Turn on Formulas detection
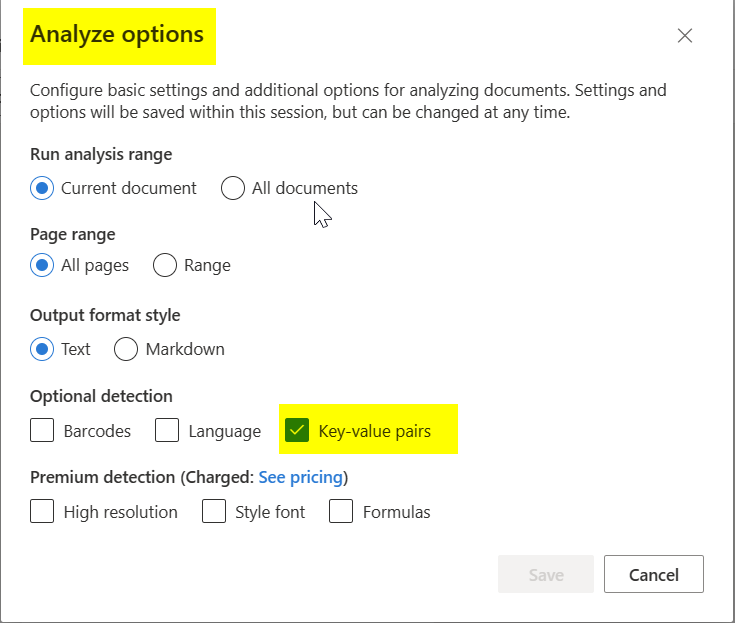This screenshot has width=735, height=623. [x=341, y=511]
